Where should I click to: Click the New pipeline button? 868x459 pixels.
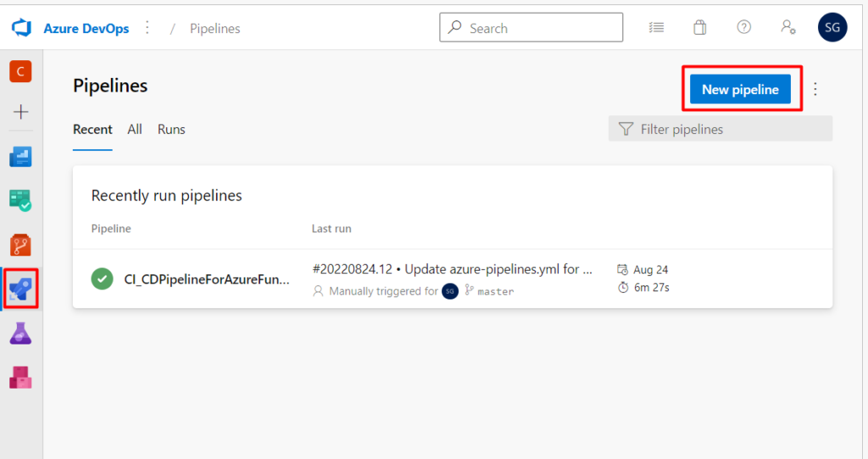click(x=740, y=89)
